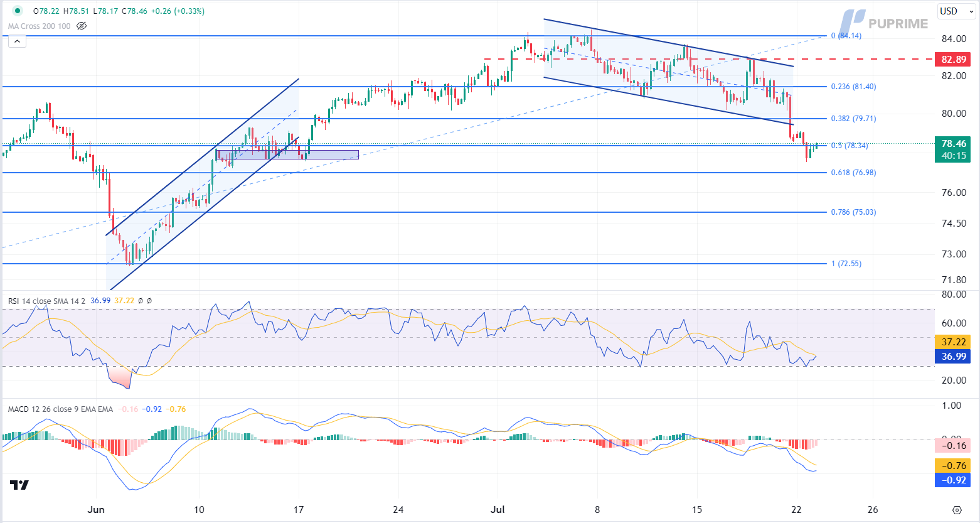Image resolution: width=980 pixels, height=523 pixels.
Task: Open the USD currency dropdown
Action: tap(956, 11)
